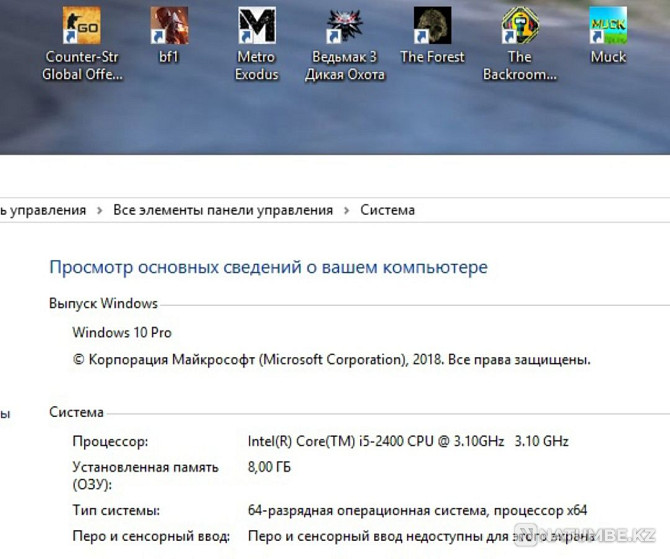Click the heading Просмотр основных сведений о вашем компьютере
This screenshot has width=670, height=559.
268,268
